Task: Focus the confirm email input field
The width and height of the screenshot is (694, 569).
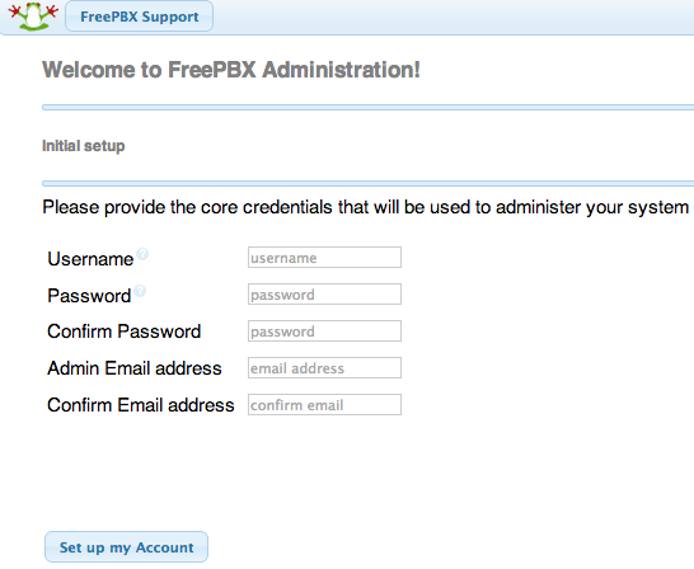Action: pyautogui.click(x=324, y=405)
